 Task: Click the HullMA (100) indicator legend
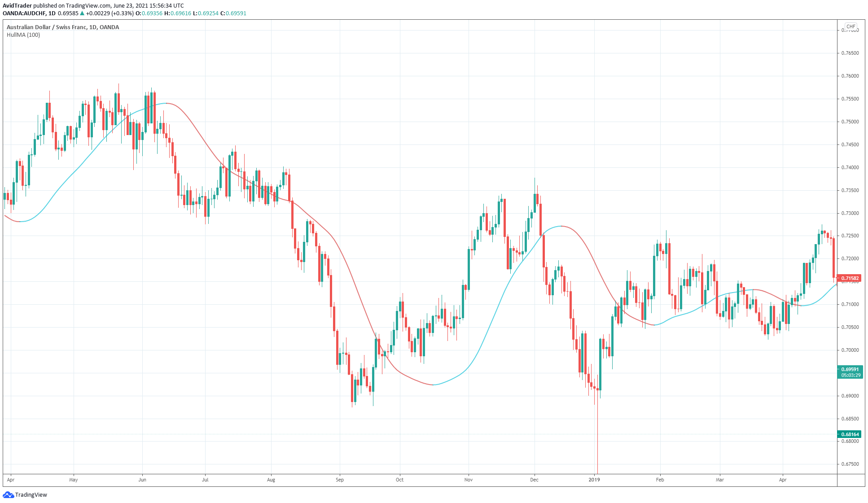point(23,35)
